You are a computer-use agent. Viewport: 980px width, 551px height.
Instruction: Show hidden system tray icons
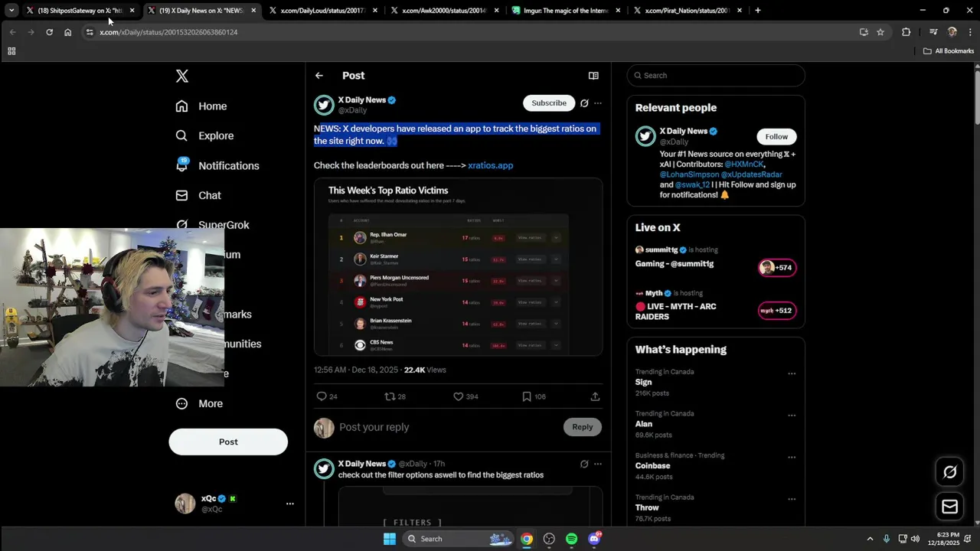(x=870, y=539)
